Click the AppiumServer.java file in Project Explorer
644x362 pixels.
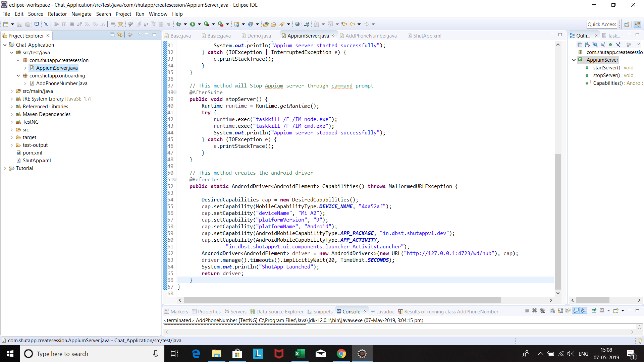57,68
